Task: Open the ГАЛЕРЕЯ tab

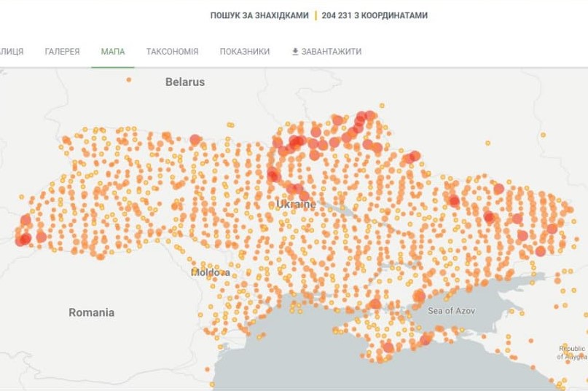Action: [62, 52]
